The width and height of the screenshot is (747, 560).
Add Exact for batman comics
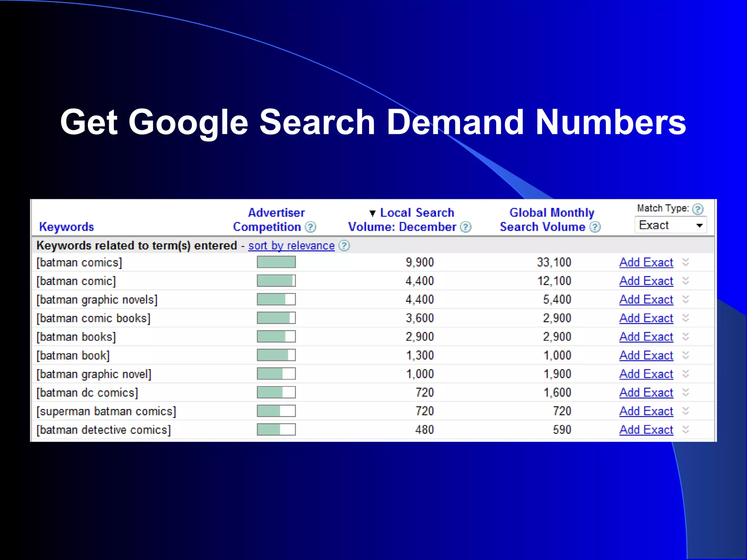coord(646,262)
